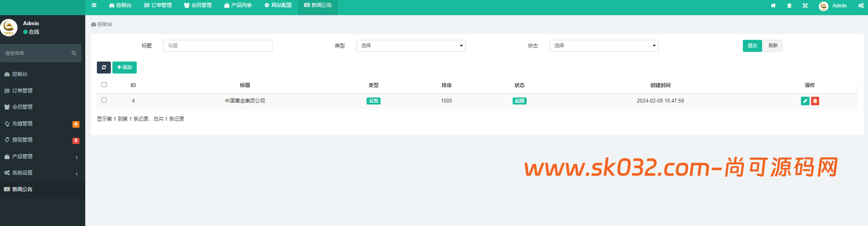
Task: Click the dashboard icon in the breadcrumb
Action: 93,24
